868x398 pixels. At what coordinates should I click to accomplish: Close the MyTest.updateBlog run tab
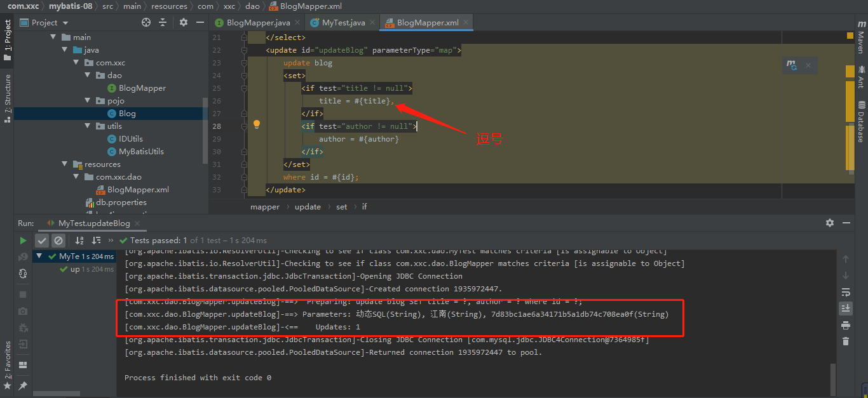click(138, 223)
